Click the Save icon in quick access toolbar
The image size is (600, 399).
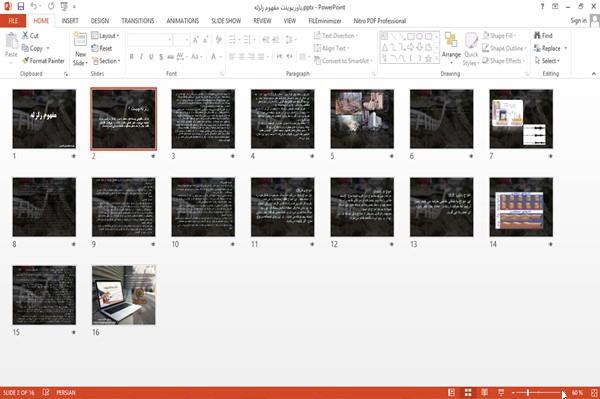tap(21, 6)
